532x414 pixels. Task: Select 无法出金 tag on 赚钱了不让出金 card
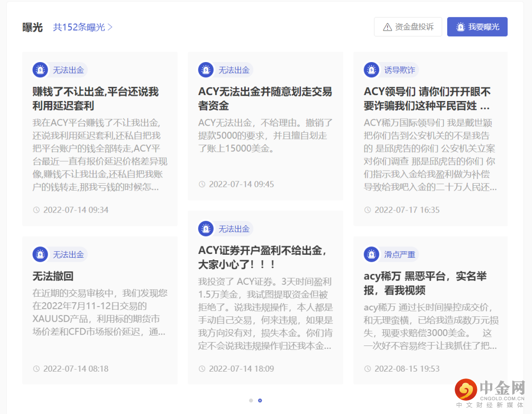pos(68,70)
